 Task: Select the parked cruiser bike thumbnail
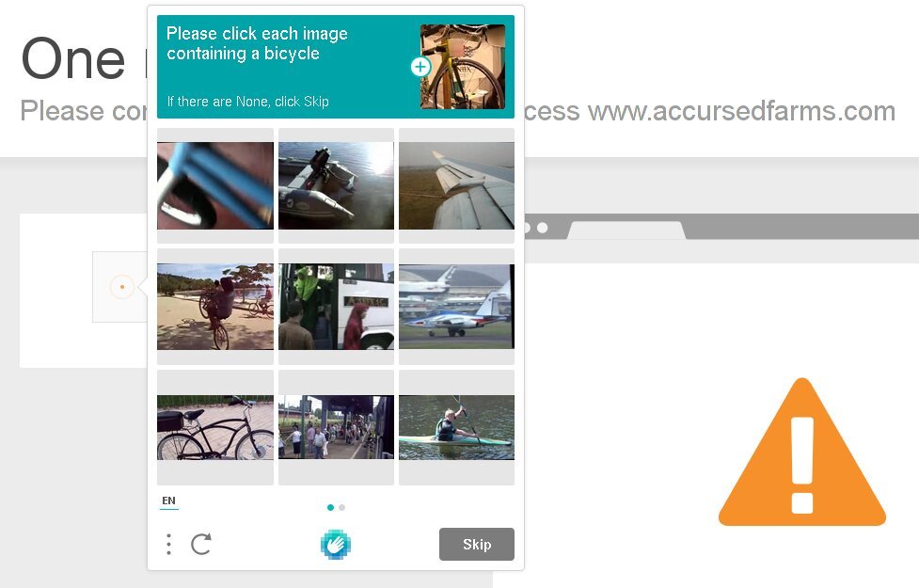click(x=215, y=427)
